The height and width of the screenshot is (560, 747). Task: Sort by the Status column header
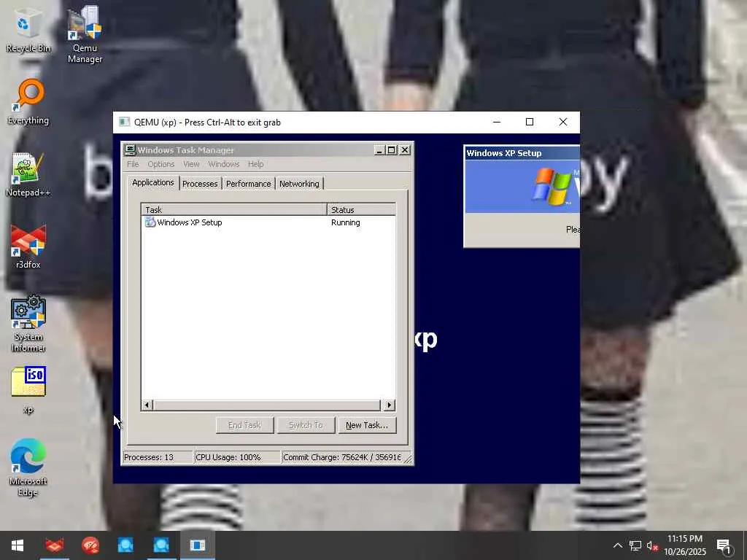(x=361, y=209)
